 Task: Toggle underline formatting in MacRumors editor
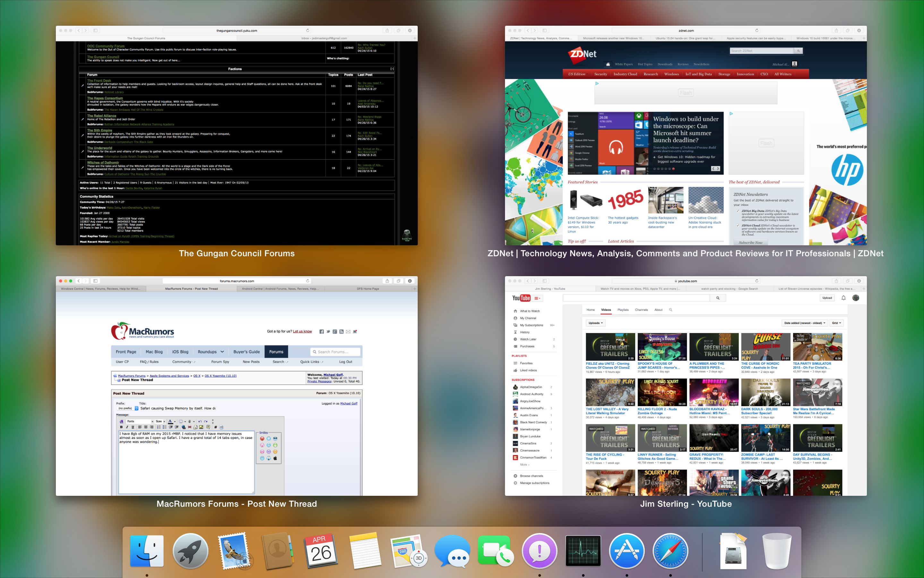point(133,427)
